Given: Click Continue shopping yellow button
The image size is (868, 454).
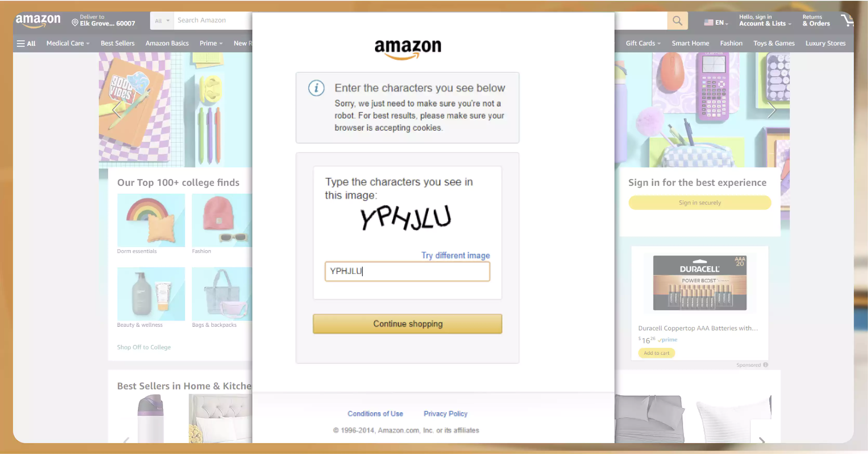Looking at the screenshot, I should (x=407, y=324).
